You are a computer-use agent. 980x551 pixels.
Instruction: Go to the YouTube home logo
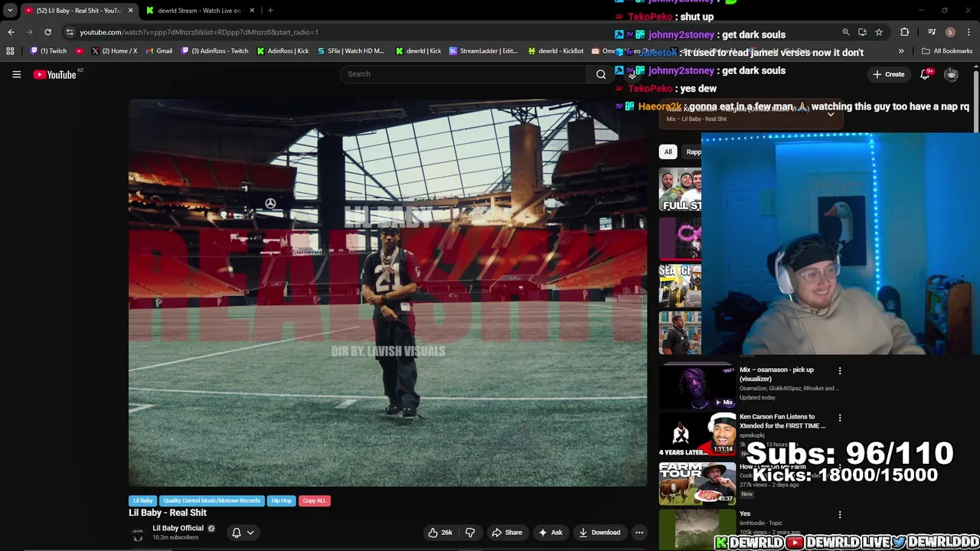click(55, 74)
